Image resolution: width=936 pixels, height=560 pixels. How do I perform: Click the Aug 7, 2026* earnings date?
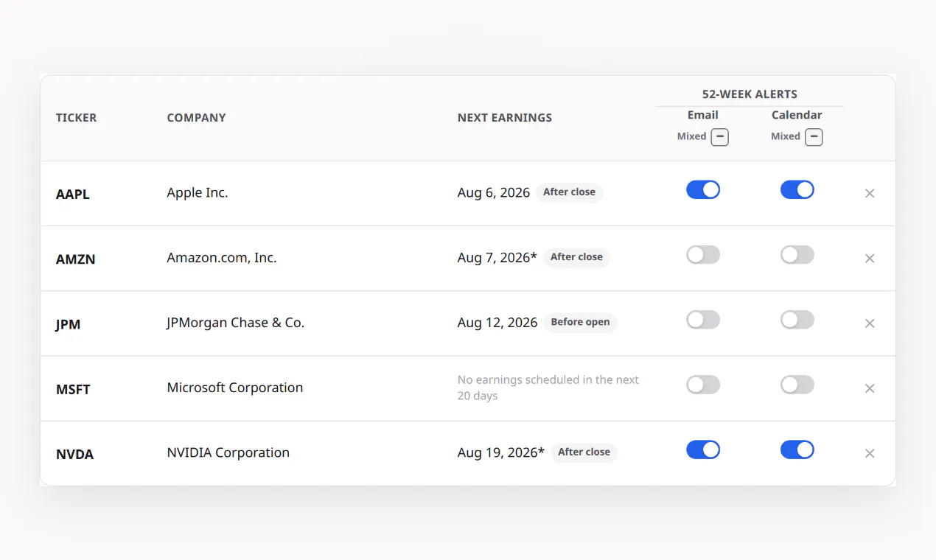tap(497, 258)
